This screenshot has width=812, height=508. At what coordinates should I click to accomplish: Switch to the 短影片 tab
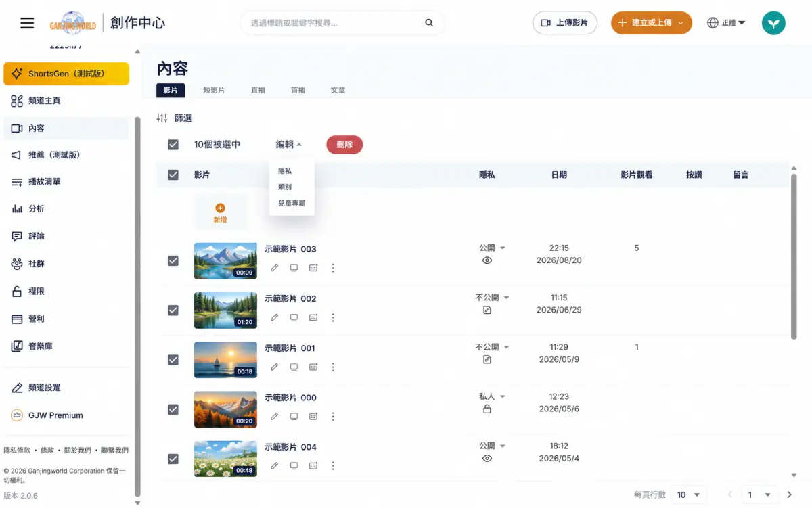[x=214, y=90]
